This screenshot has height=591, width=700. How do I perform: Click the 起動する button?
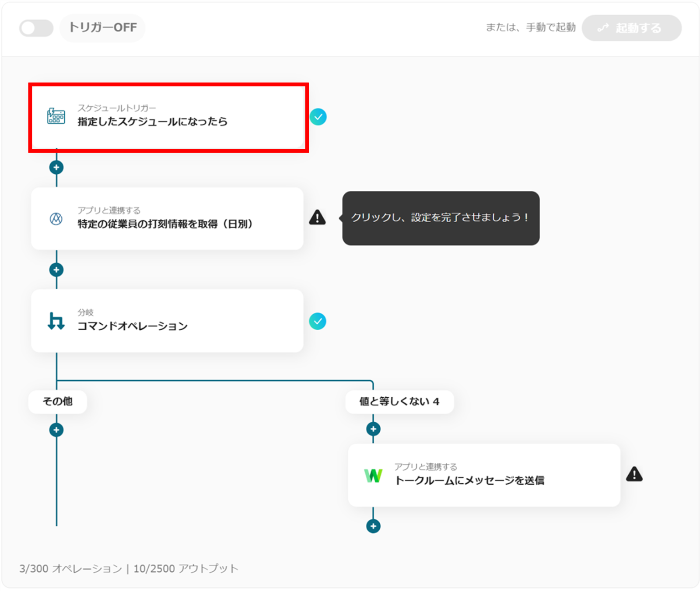631,28
